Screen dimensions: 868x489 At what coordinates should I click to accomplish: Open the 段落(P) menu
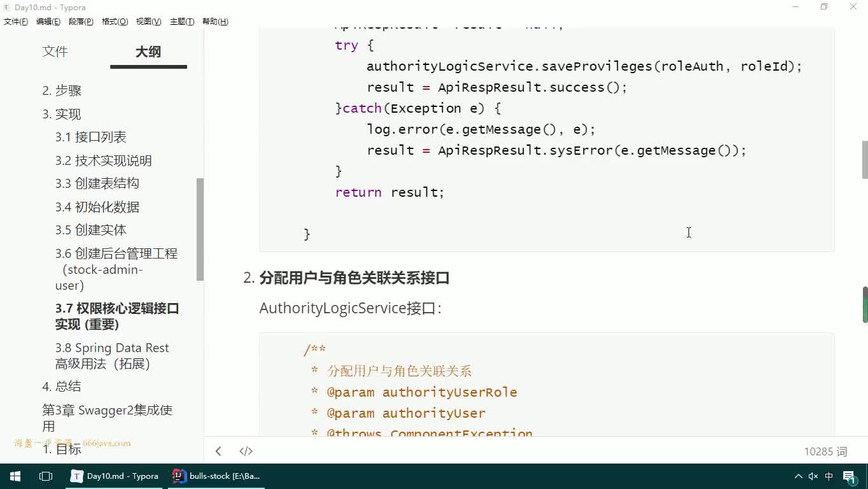pos(81,22)
